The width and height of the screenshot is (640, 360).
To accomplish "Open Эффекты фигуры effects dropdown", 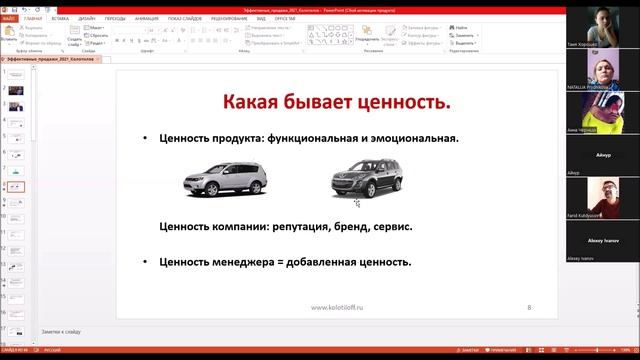I will [422, 43].
